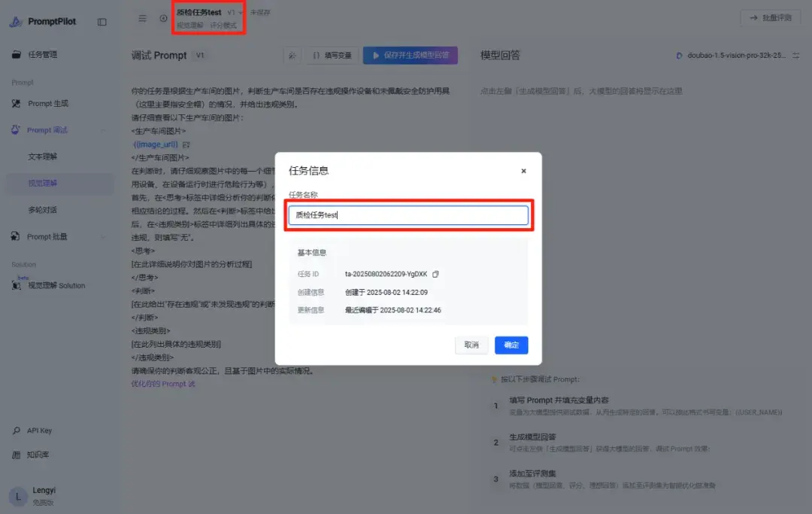Open the 优化你的 Prompt link
The width and height of the screenshot is (812, 514).
(x=163, y=384)
